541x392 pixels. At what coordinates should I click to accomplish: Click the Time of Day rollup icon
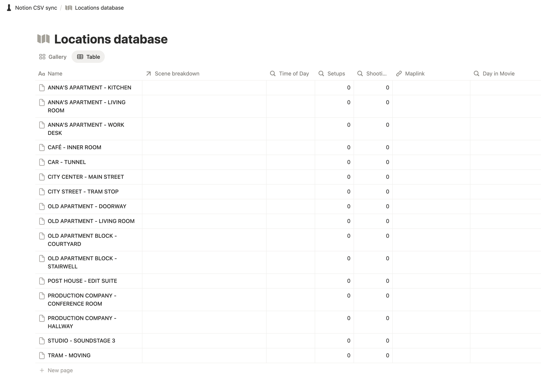coord(273,73)
